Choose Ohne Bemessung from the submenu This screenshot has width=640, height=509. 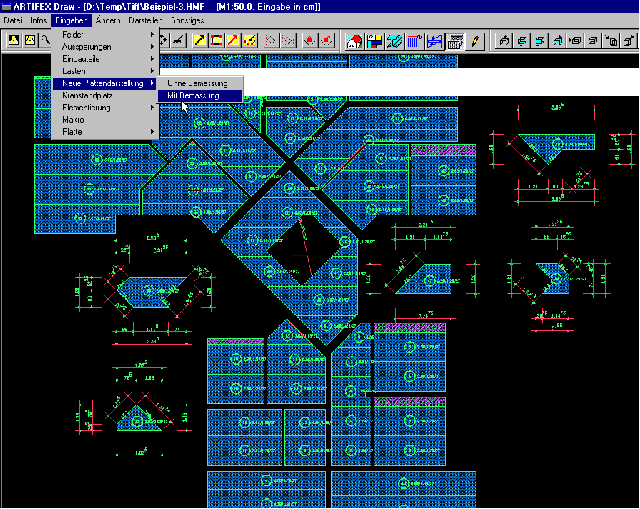coord(198,83)
